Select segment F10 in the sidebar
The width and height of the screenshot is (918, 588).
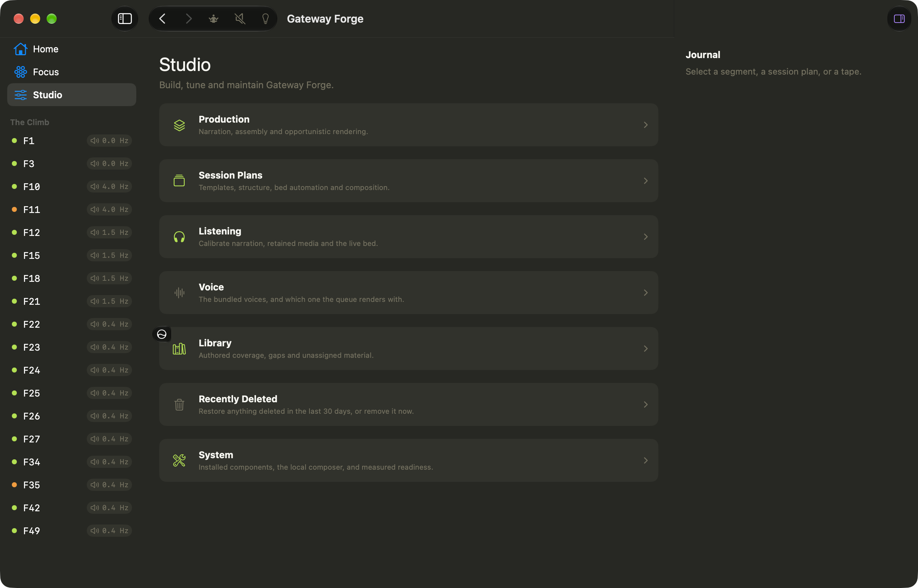click(72, 186)
